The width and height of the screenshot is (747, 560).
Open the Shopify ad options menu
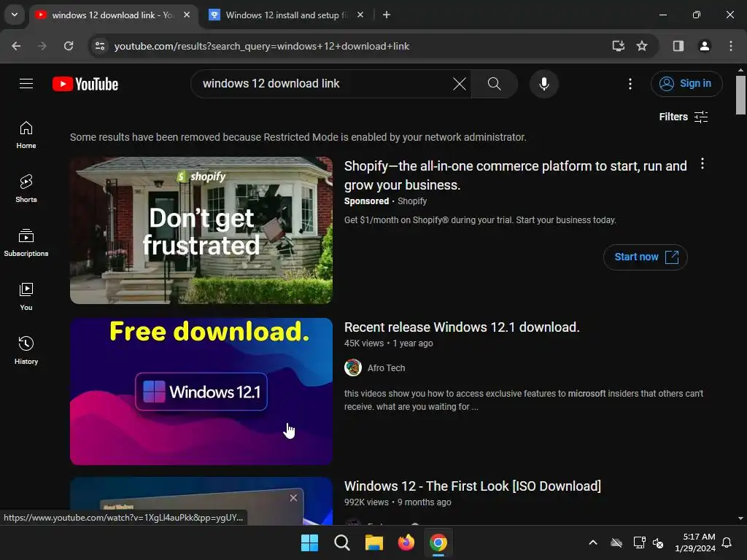703,164
